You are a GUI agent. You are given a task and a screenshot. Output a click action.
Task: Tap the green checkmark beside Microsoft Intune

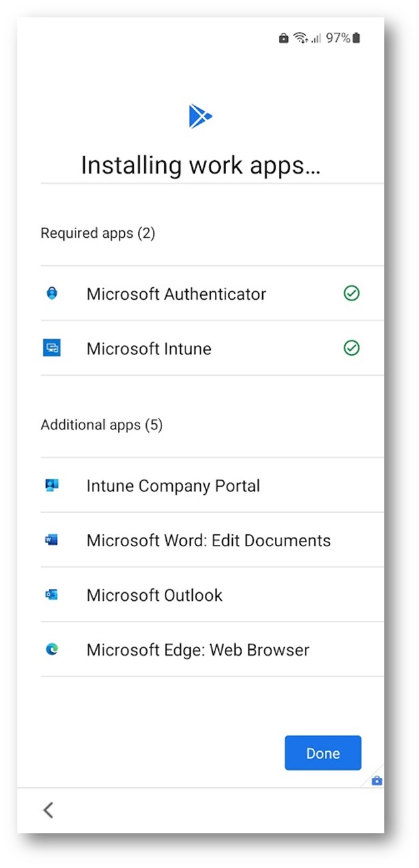coord(352,348)
